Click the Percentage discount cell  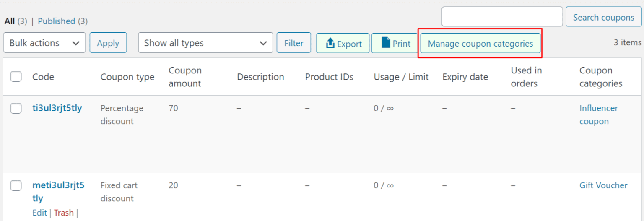(122, 114)
